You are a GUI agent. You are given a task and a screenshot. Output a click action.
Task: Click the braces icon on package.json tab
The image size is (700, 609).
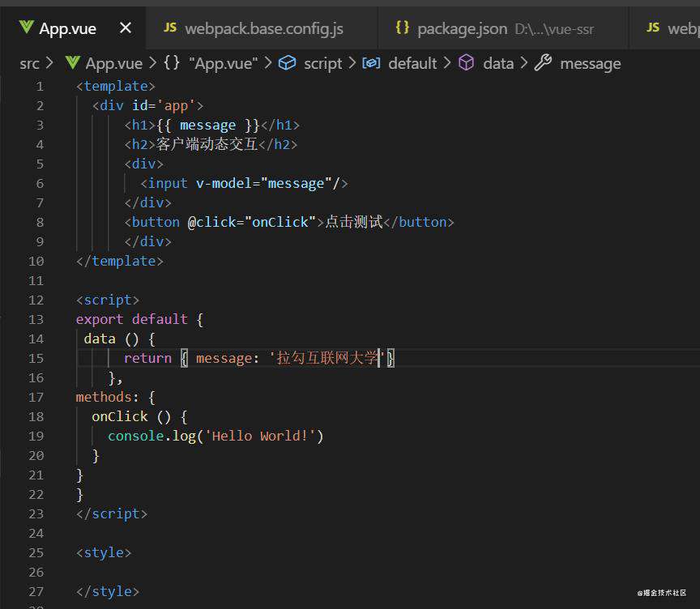pyautogui.click(x=402, y=28)
